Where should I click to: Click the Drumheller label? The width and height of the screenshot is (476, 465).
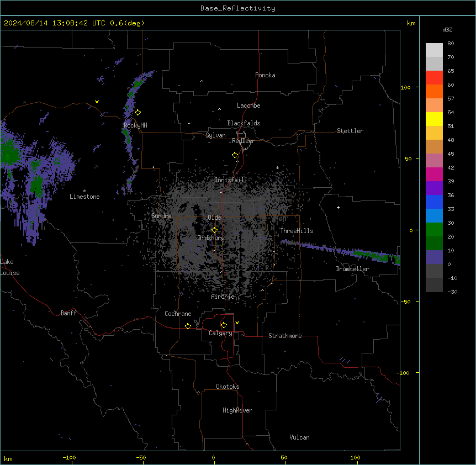pyautogui.click(x=352, y=269)
